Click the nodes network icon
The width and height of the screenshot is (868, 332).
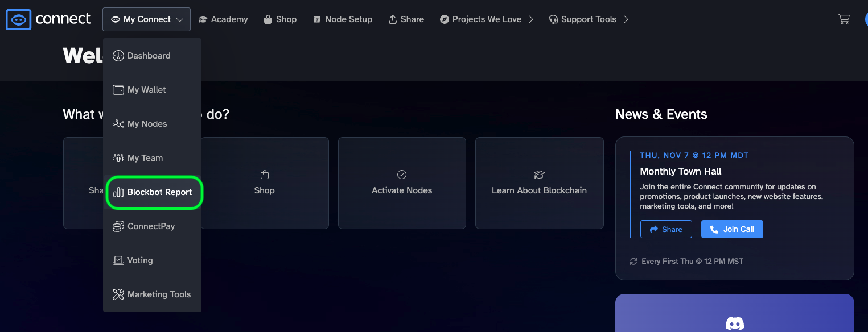click(x=118, y=124)
